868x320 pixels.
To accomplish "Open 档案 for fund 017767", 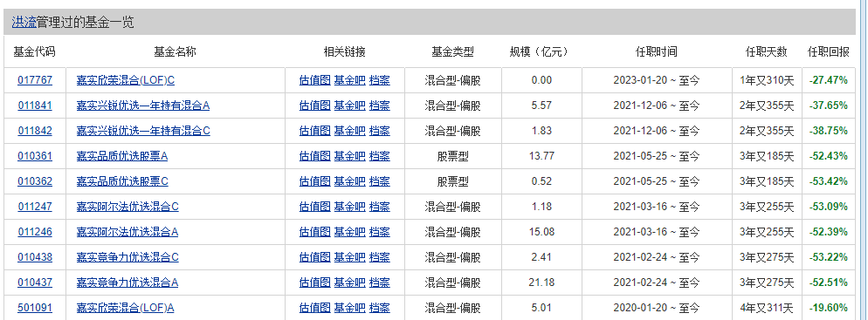I will click(x=380, y=80).
